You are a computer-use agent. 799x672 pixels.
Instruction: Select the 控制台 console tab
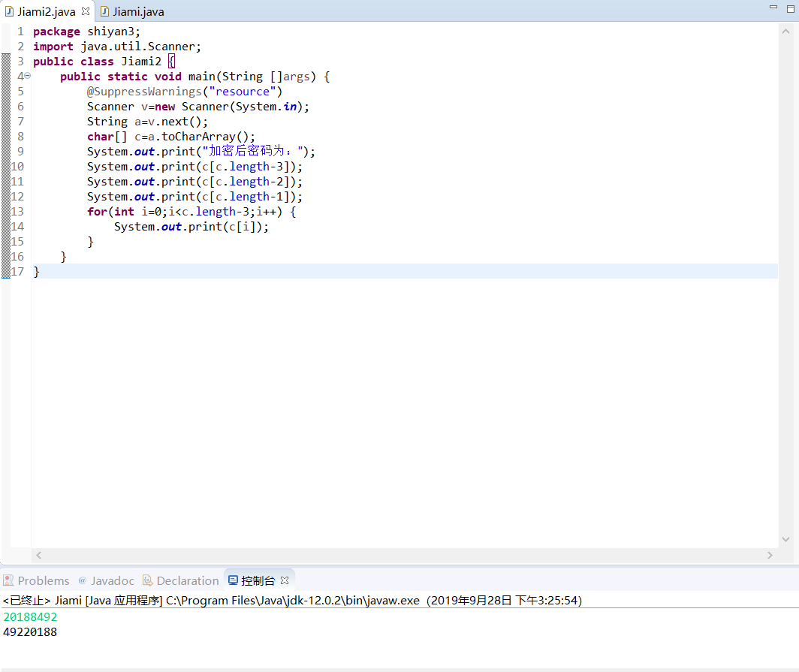click(258, 581)
